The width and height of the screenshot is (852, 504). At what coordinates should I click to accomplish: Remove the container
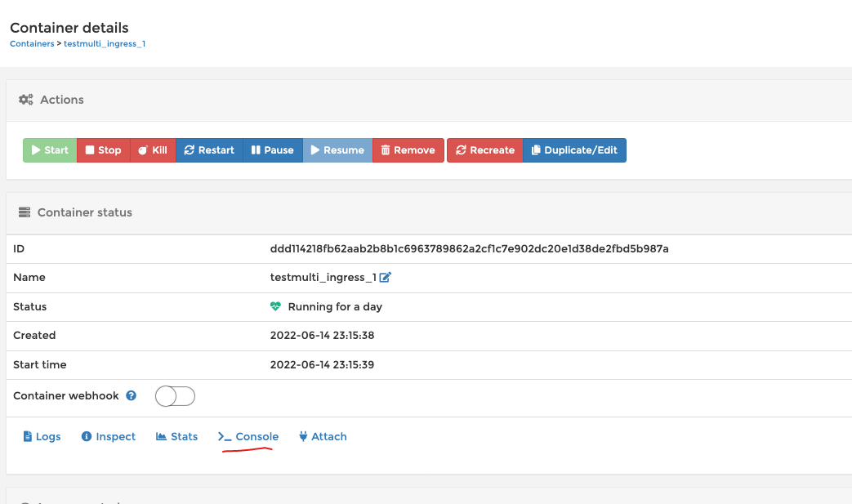(408, 150)
